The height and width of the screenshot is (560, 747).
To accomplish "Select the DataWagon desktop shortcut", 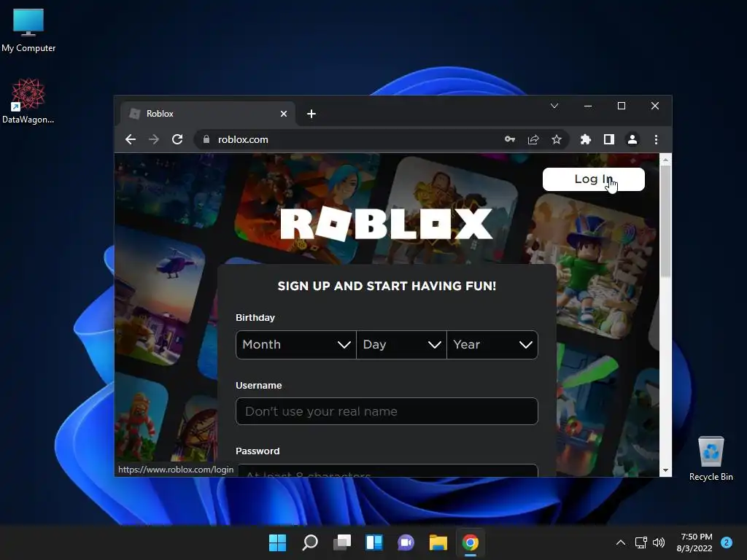I will 28,101.
